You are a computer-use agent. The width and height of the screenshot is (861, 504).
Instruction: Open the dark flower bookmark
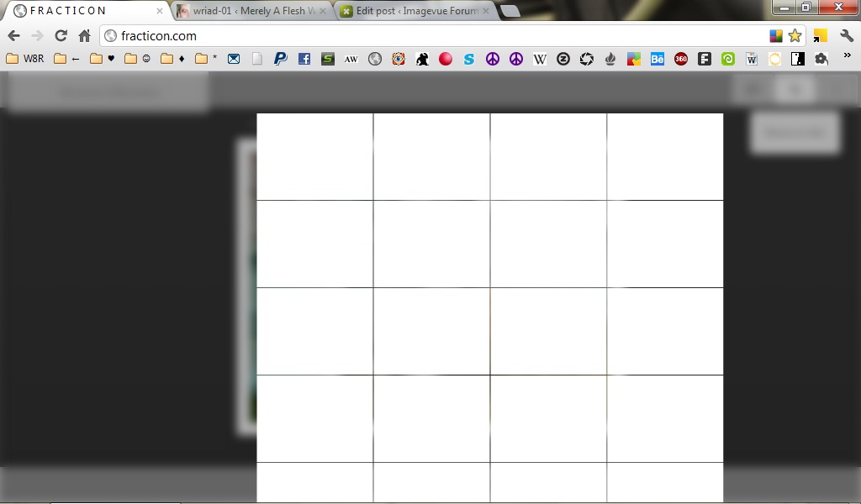[821, 59]
